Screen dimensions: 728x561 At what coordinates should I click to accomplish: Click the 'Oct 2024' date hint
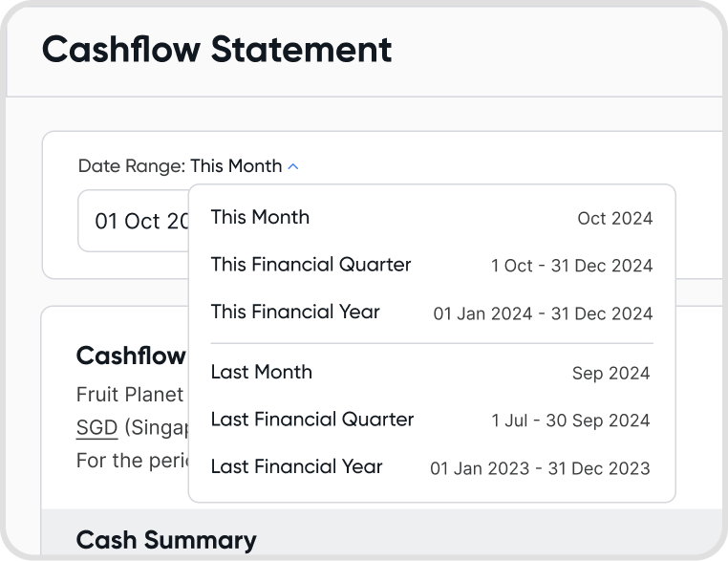[614, 218]
